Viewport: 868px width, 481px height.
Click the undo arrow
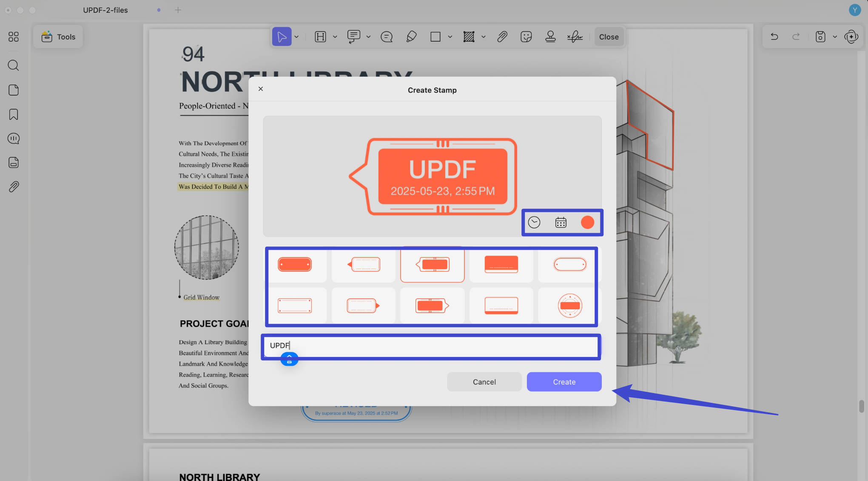(x=774, y=37)
